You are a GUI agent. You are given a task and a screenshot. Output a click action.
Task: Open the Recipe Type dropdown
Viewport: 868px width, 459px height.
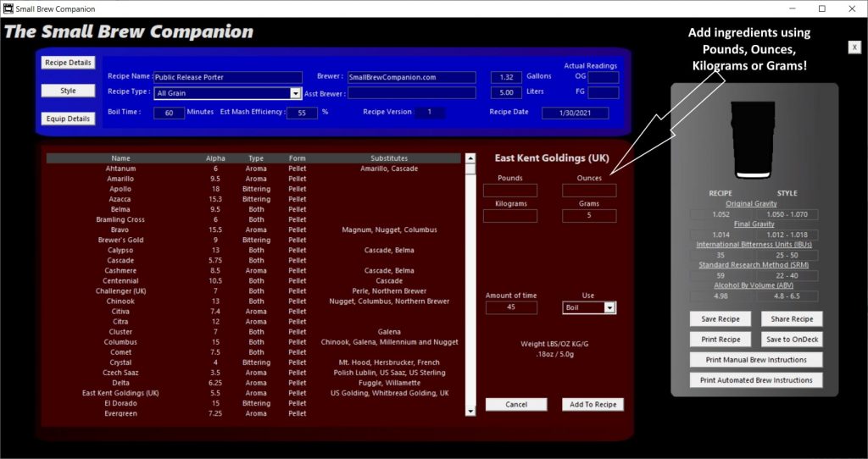[x=296, y=94]
